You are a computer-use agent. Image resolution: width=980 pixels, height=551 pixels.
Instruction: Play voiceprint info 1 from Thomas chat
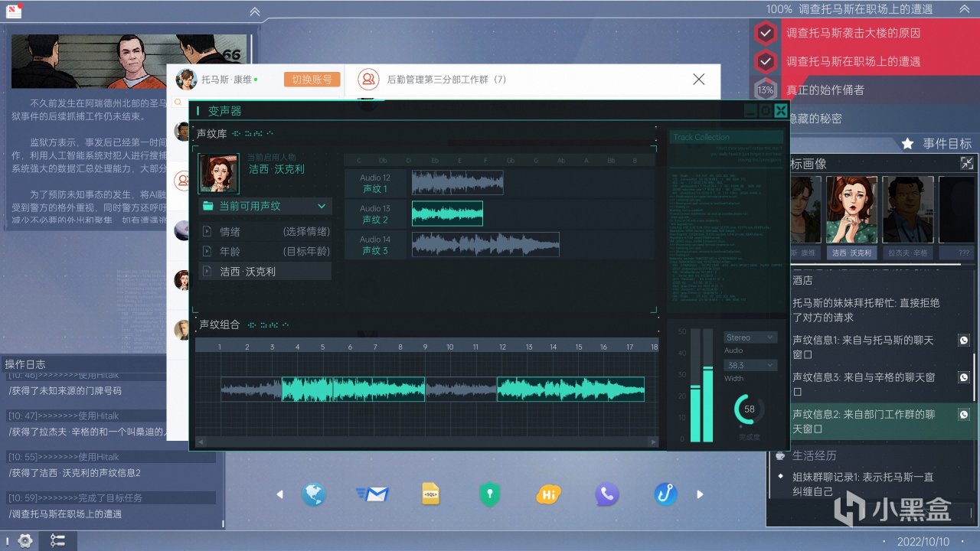(x=964, y=341)
